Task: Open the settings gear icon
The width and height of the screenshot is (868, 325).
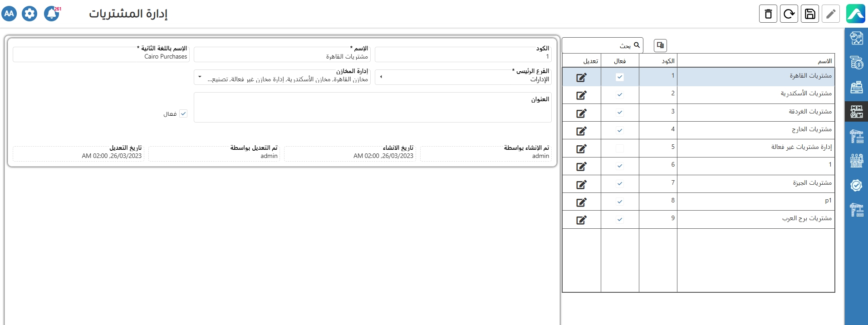Action: pyautogui.click(x=29, y=14)
